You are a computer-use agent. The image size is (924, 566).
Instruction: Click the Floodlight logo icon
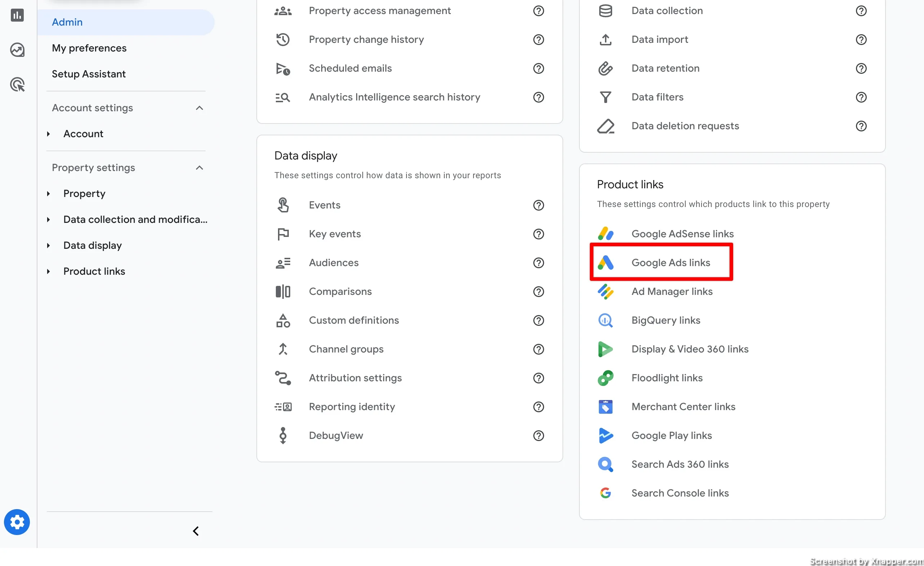[605, 378]
